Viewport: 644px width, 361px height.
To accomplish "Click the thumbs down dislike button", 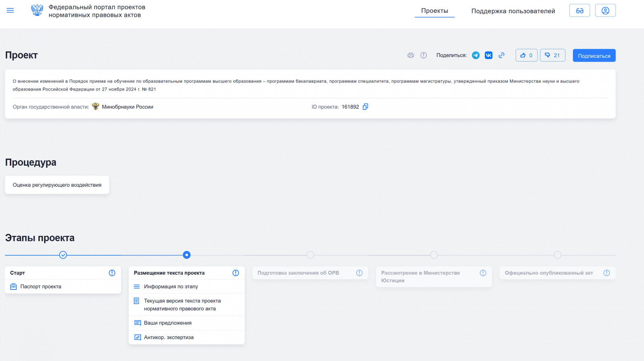I will (552, 55).
